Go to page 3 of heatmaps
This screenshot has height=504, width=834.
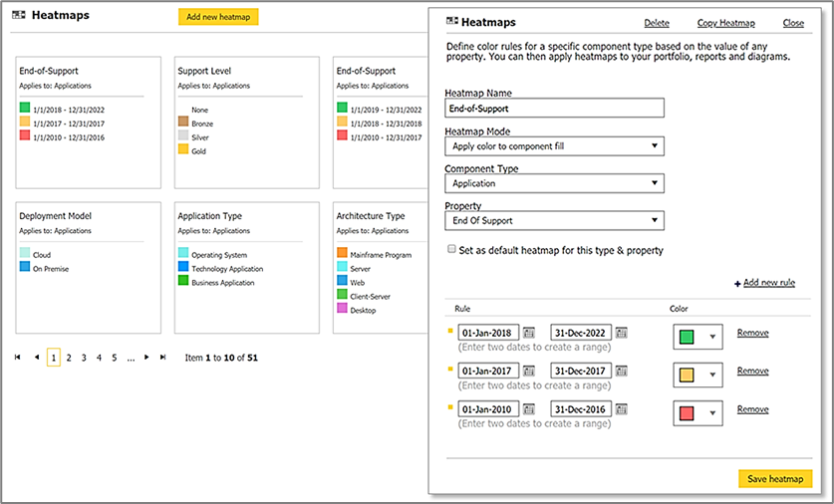[84, 357]
